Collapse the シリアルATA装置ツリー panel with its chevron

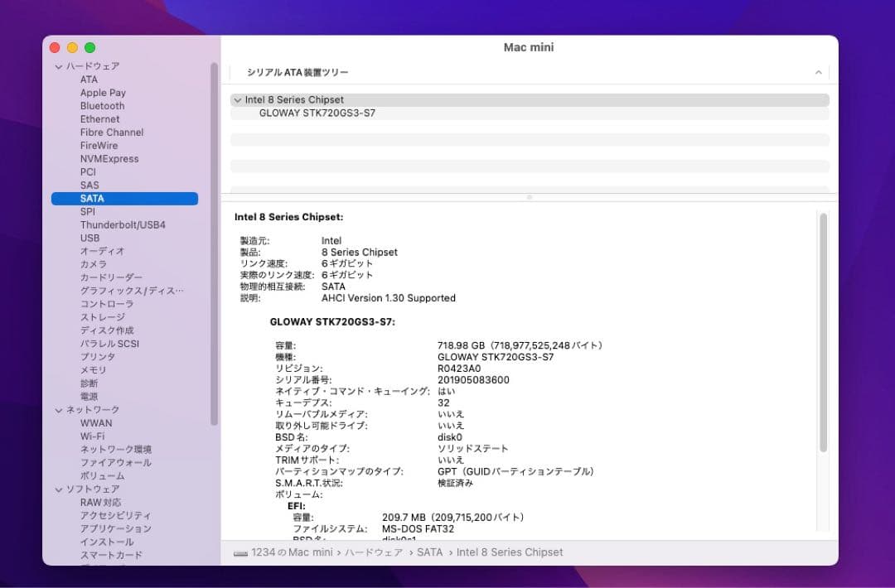[x=820, y=72]
